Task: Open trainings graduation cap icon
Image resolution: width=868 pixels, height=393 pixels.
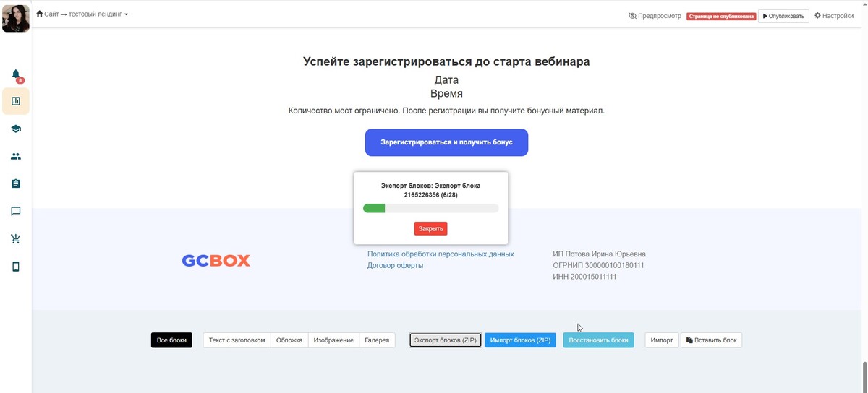Action: (16, 129)
